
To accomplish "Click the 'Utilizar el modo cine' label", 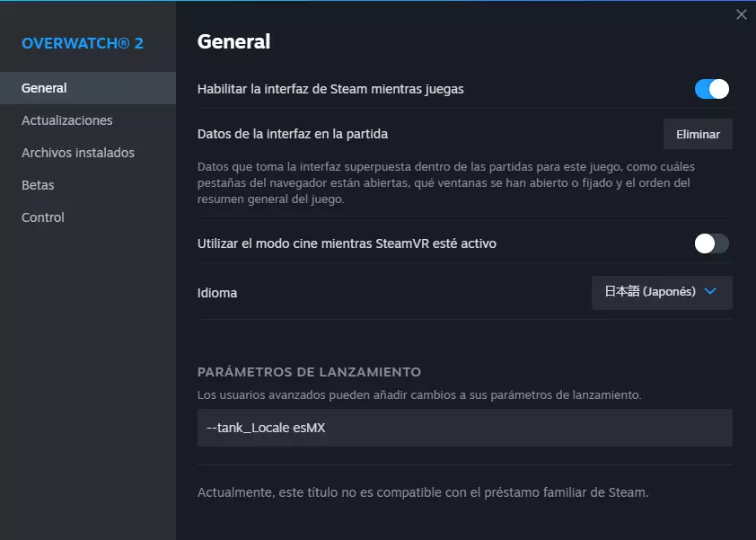I will pos(346,243).
